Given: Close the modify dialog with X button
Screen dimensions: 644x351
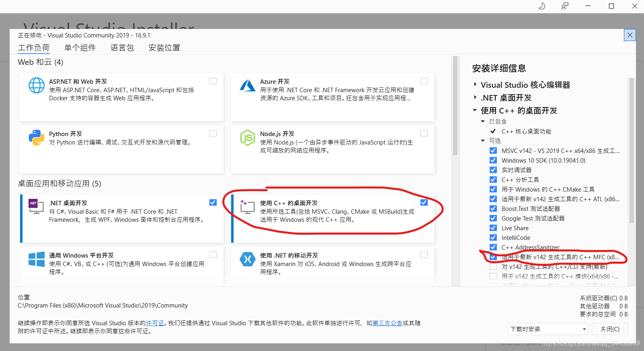Looking at the screenshot, I should pos(630,35).
